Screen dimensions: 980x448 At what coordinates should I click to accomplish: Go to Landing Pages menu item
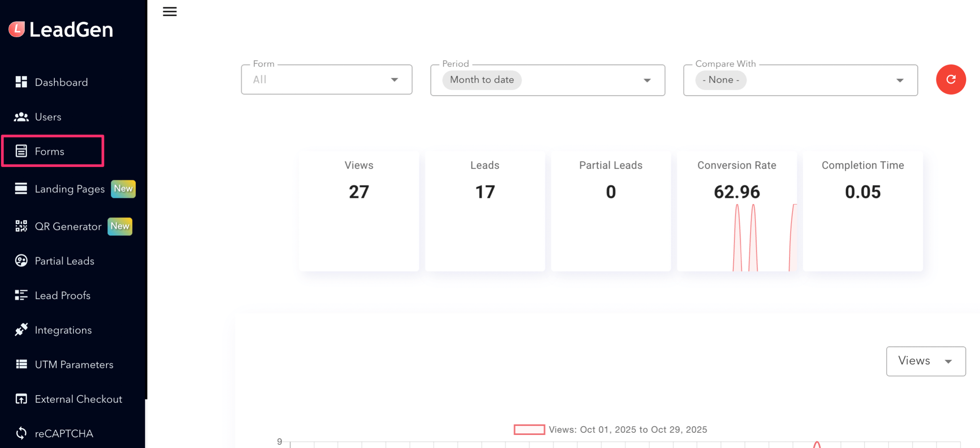69,189
